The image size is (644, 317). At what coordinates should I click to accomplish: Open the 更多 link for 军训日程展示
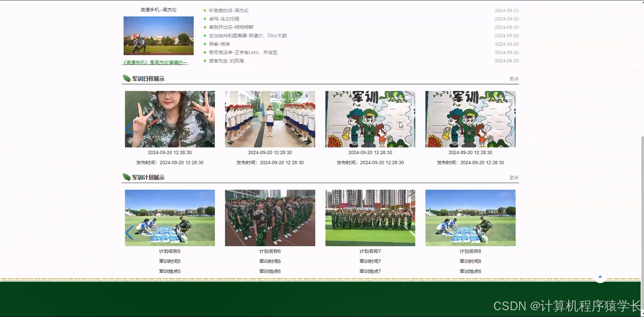click(514, 79)
